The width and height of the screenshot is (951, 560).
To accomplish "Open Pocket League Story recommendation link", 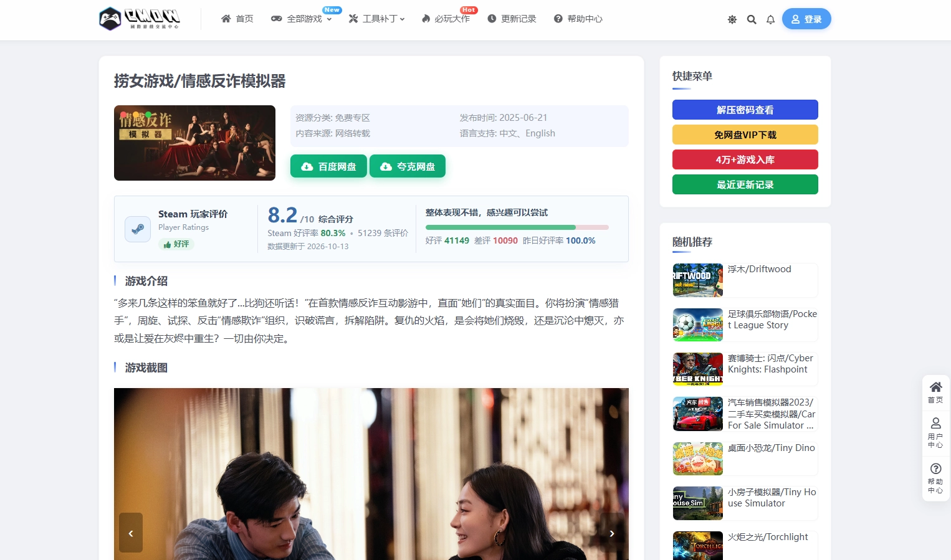I will [772, 320].
